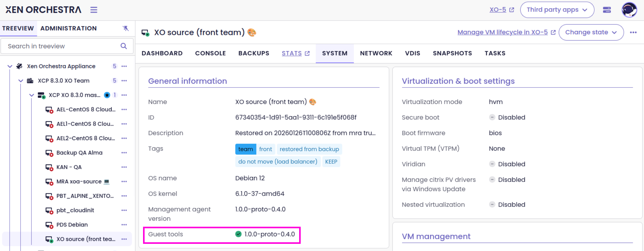Screen dimensions: 644x251
Task: Collapse the XCP XO 8.3.0 master host node
Action: [32, 95]
